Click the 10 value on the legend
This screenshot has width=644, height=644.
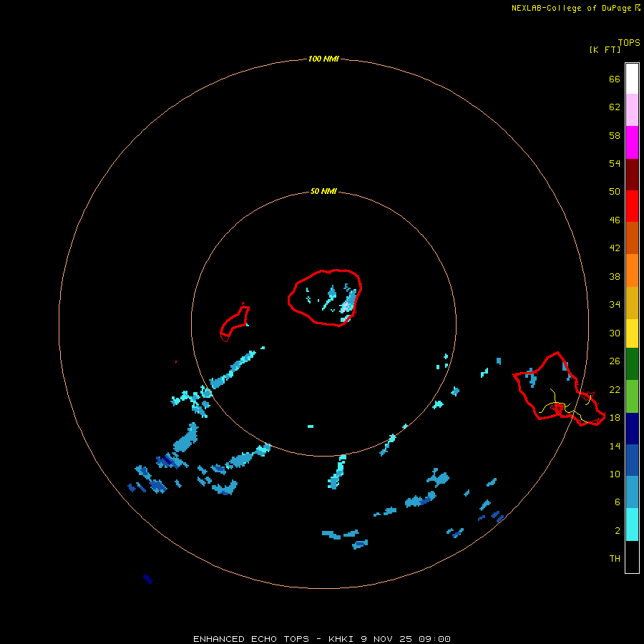(x=615, y=474)
